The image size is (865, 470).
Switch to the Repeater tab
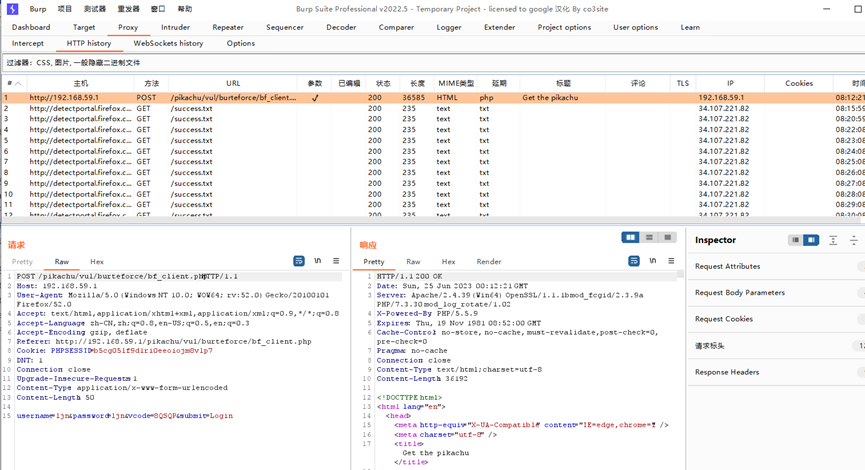[x=228, y=27]
